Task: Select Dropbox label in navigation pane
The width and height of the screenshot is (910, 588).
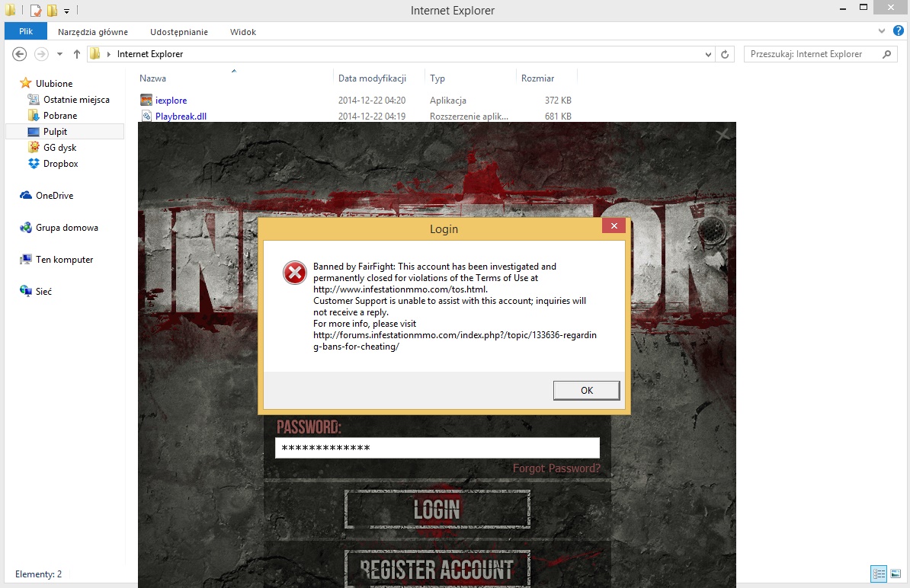Action: click(x=60, y=164)
